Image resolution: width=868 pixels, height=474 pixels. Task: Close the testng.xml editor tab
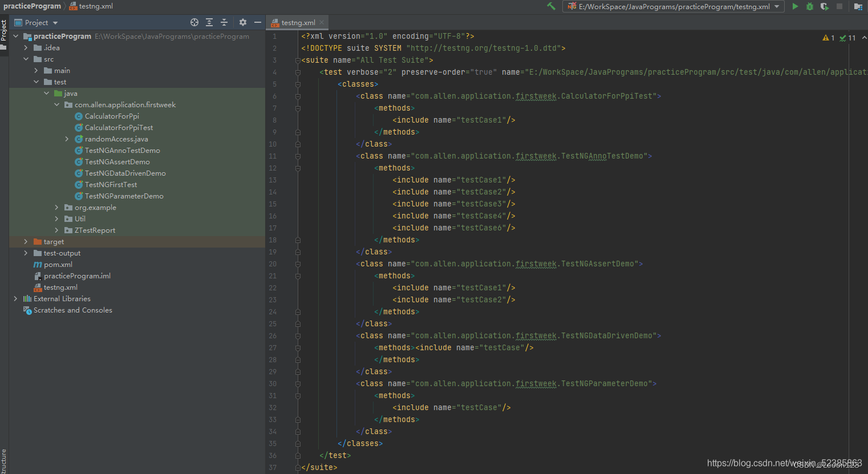tap(322, 22)
